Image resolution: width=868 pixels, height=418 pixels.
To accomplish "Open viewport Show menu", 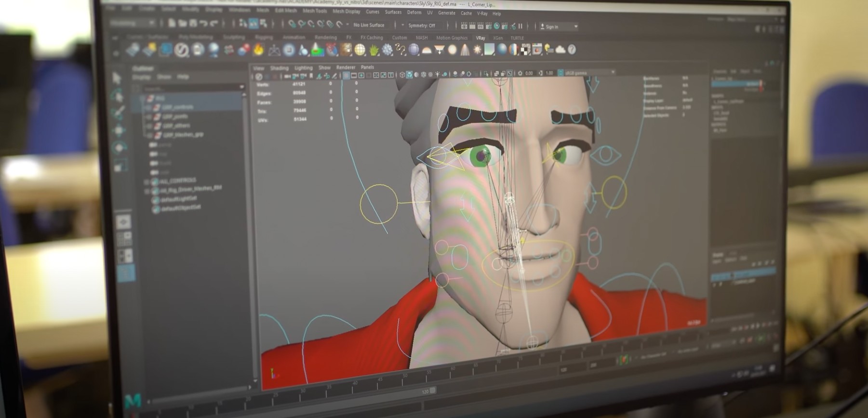I will point(324,68).
